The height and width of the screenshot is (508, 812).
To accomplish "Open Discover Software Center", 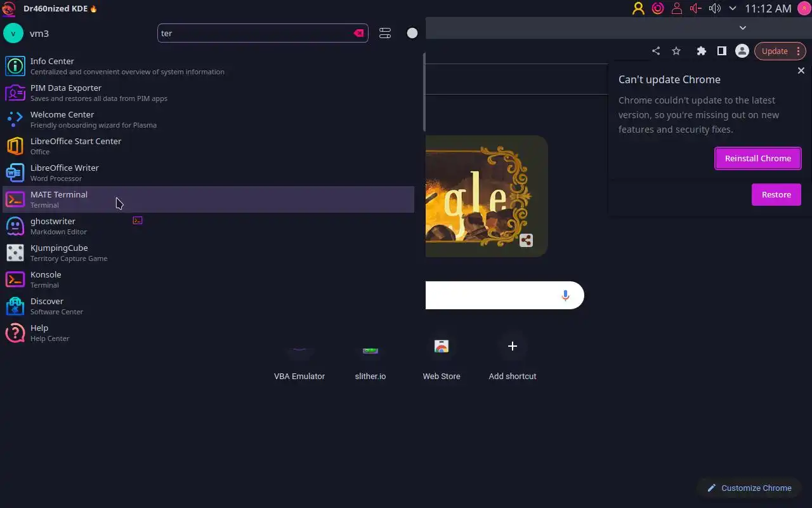I will tap(209, 306).
